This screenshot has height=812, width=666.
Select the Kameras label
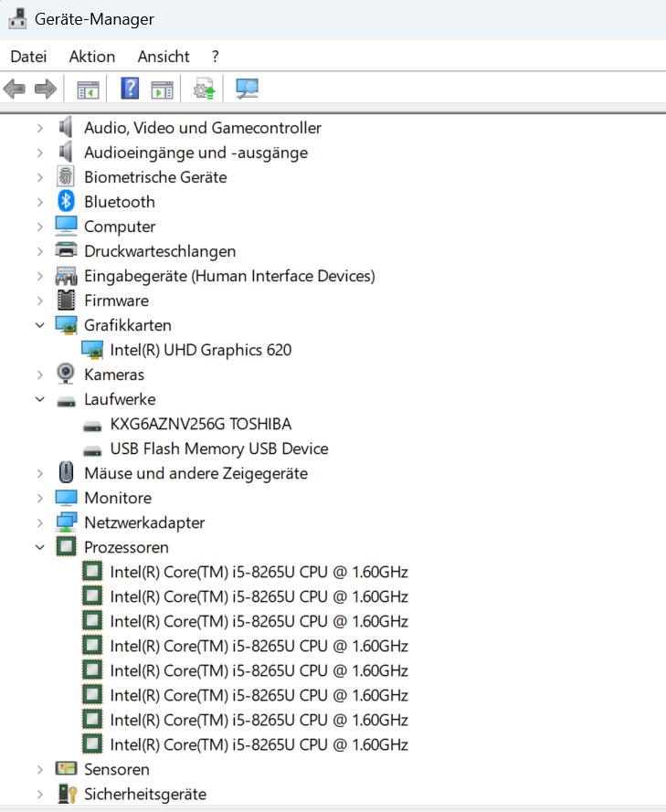pyautogui.click(x=114, y=374)
